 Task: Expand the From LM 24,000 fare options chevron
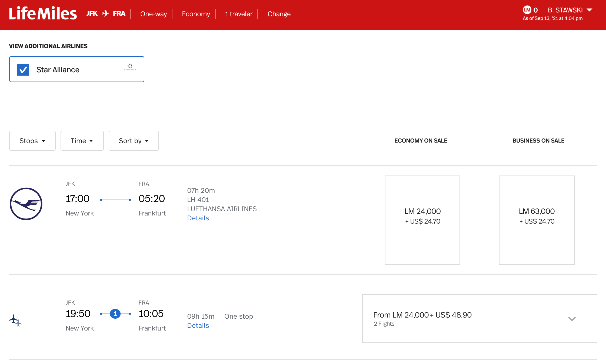[x=572, y=319]
